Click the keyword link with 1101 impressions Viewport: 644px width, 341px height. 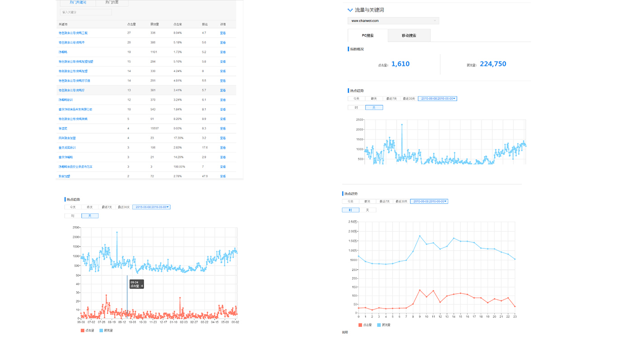click(x=62, y=52)
